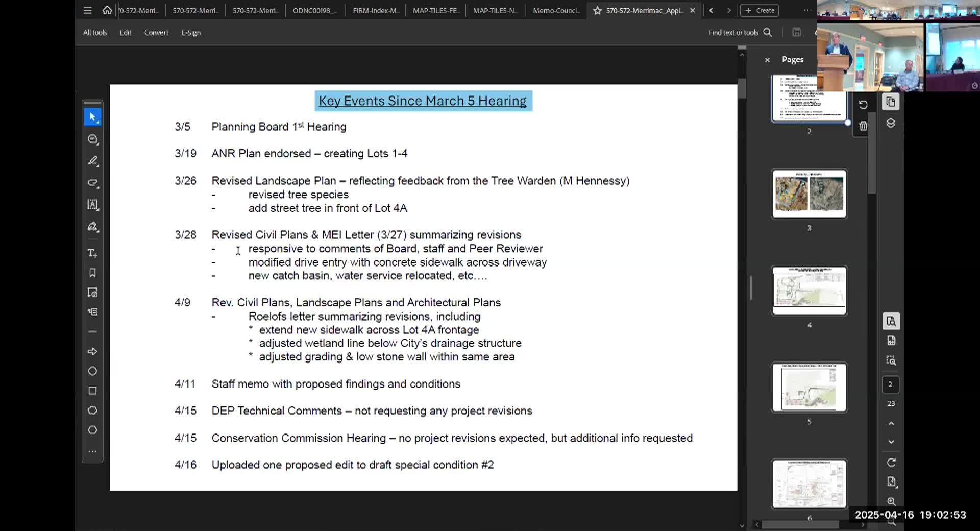Screen dimensions: 980x531
Task: Switch to FIRM-Index-M tab
Action: pyautogui.click(x=376, y=10)
